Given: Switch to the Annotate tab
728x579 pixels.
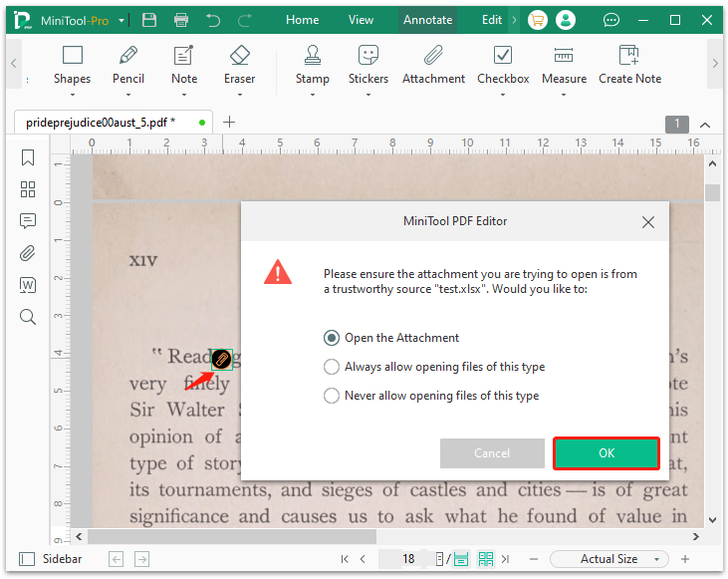Looking at the screenshot, I should point(427,20).
